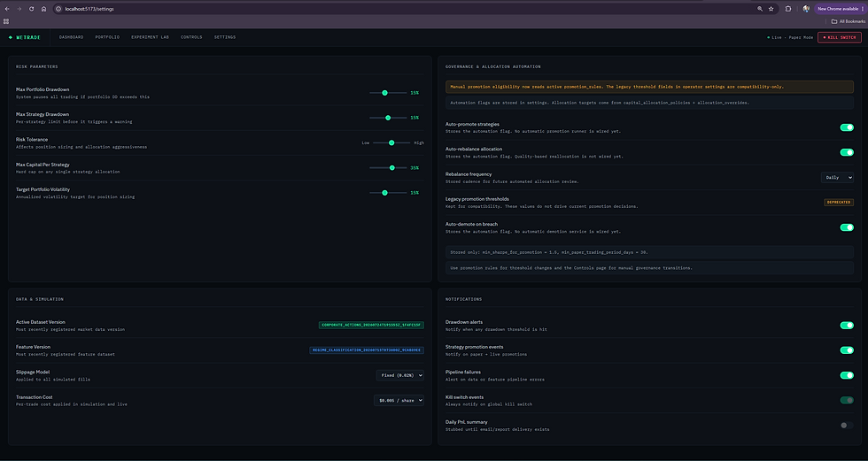Adjust the Max Capital Per Strategy slider
The height and width of the screenshot is (461, 868).
point(388,167)
